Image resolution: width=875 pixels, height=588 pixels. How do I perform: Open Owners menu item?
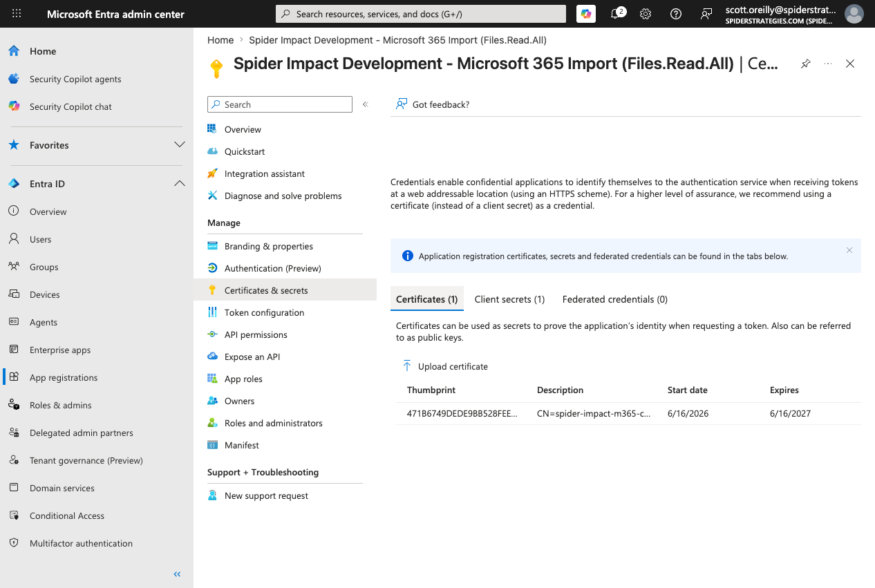[x=239, y=401]
